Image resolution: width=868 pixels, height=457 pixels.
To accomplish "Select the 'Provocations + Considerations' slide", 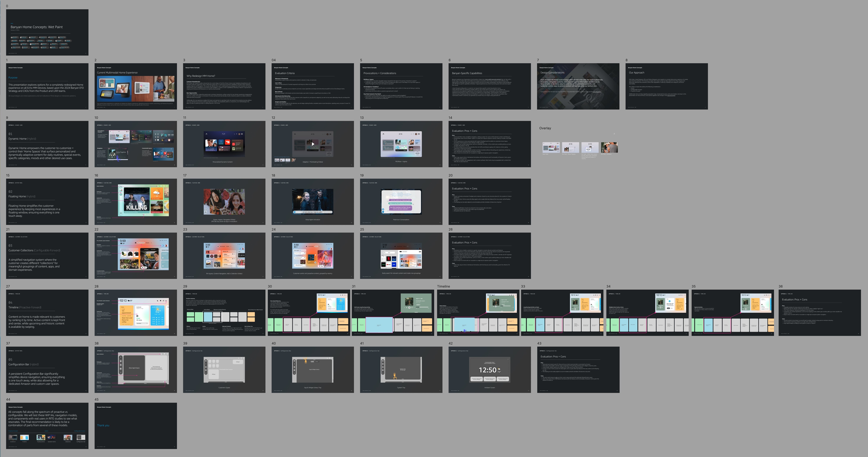I will [401, 86].
